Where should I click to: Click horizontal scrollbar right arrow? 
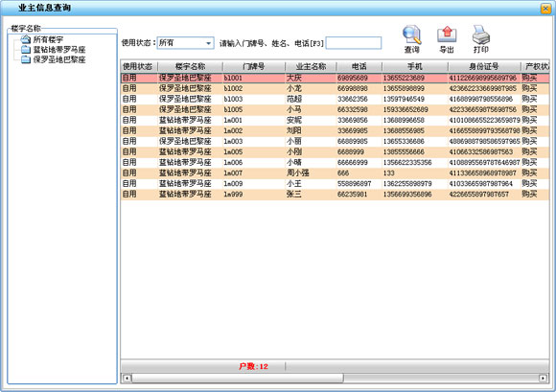543,379
